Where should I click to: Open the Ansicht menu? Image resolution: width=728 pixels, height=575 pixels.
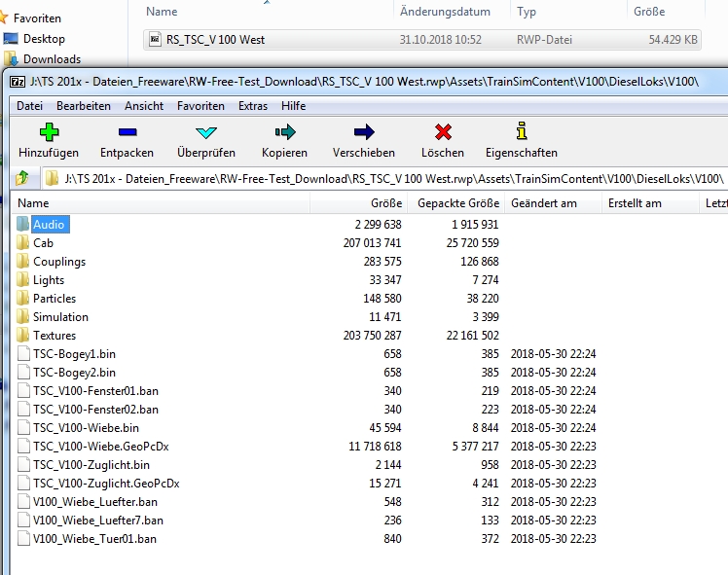point(144,106)
